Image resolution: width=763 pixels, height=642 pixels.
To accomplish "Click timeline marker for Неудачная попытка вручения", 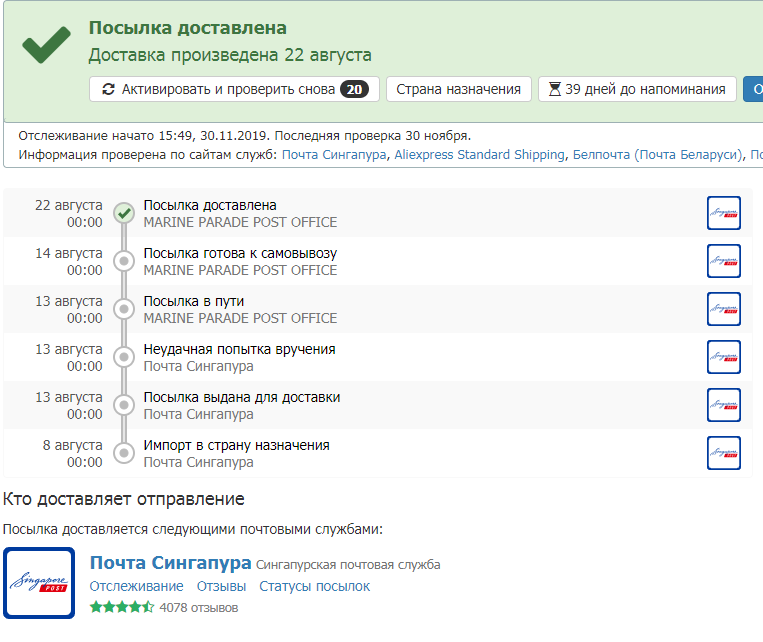I will [x=124, y=357].
